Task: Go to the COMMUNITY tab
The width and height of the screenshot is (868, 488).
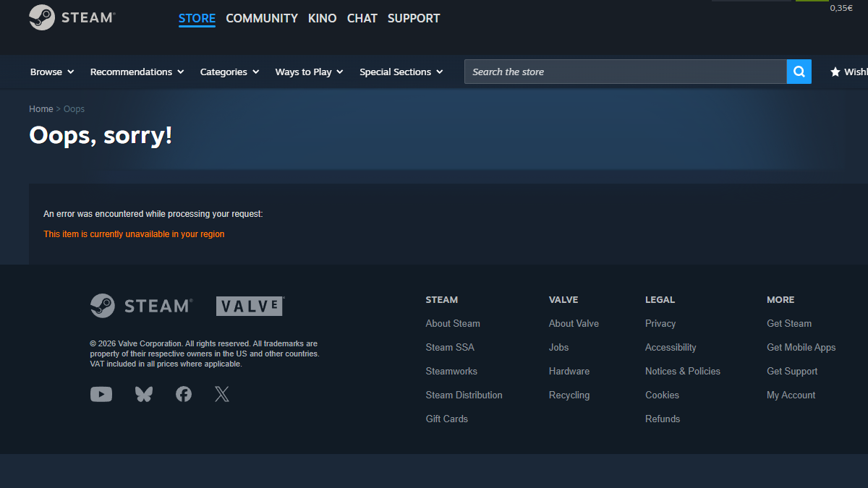Action: point(262,18)
